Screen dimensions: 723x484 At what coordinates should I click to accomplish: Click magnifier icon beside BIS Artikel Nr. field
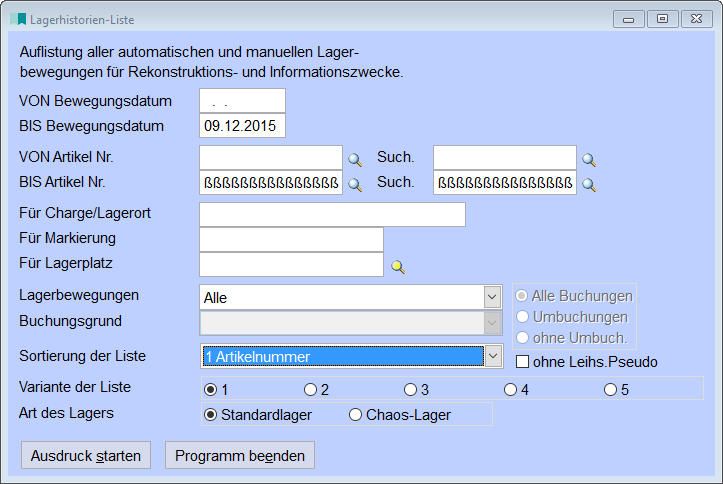pos(354,184)
